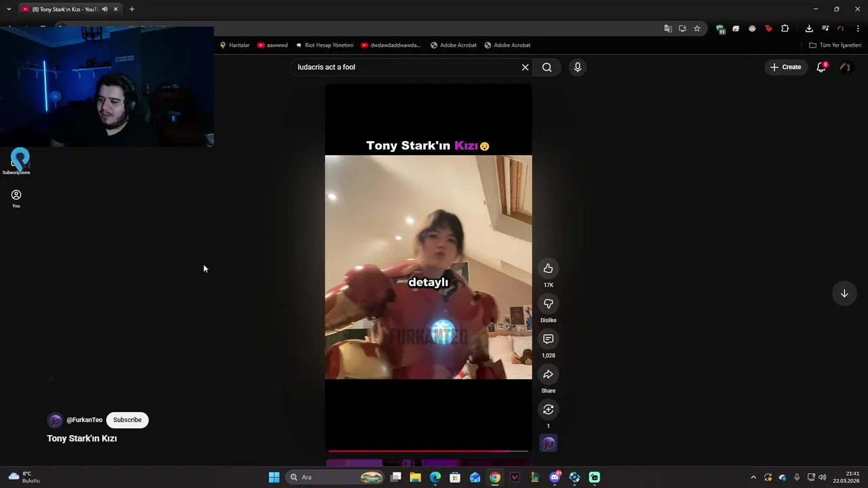This screenshot has width=868, height=488.
Task: Open Outlook from taskbar
Action: pos(475,477)
